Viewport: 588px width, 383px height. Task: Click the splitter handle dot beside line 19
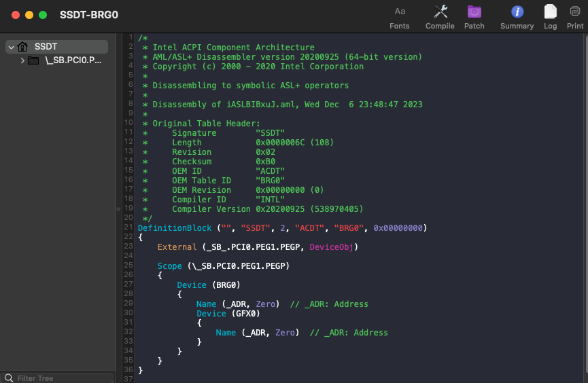(x=118, y=209)
